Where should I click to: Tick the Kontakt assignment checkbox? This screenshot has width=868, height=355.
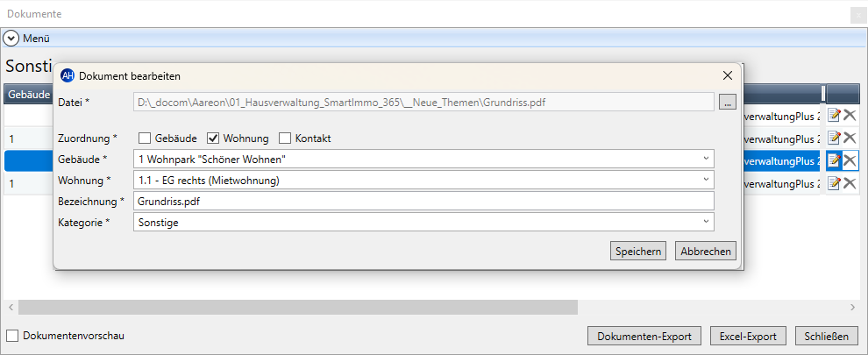[285, 138]
